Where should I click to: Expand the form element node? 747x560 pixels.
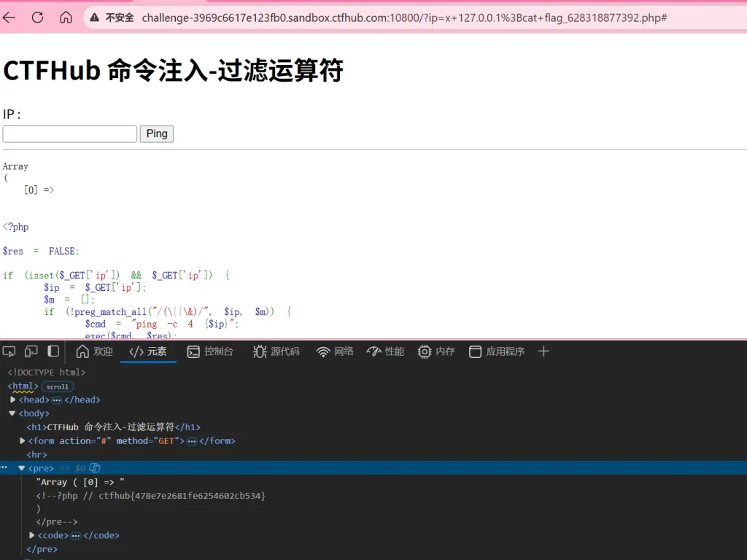click(x=22, y=441)
